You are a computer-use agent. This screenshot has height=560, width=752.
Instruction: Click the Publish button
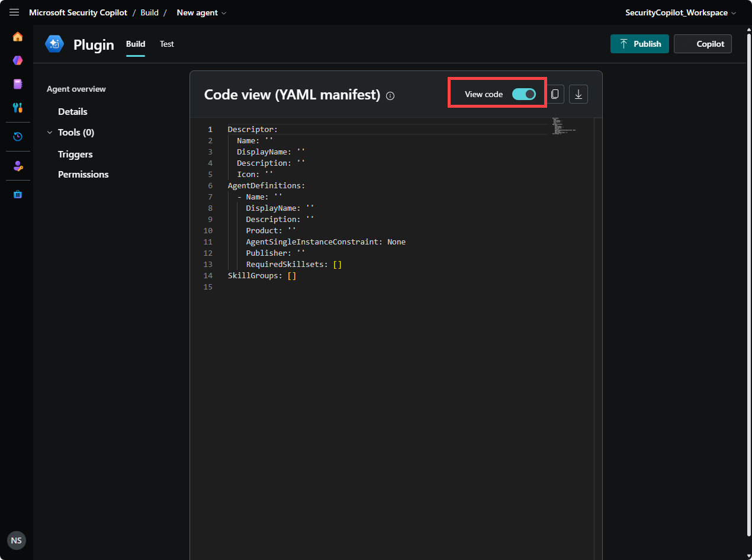point(639,44)
